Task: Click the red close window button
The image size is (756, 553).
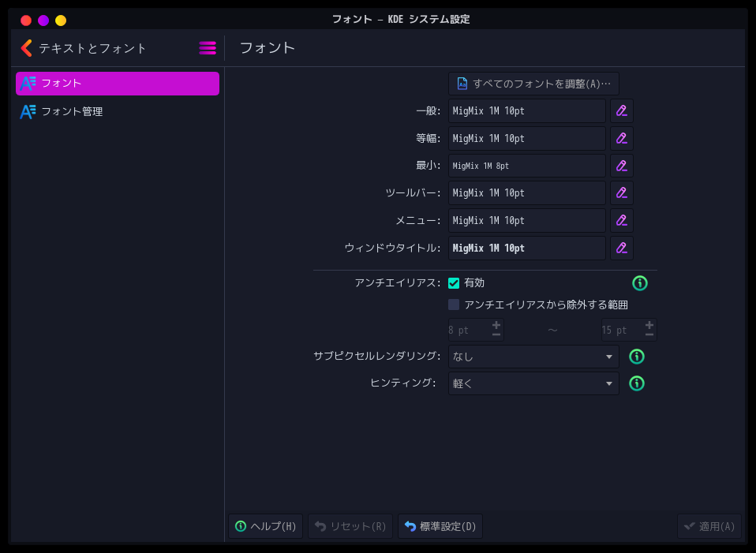Action: click(x=26, y=21)
